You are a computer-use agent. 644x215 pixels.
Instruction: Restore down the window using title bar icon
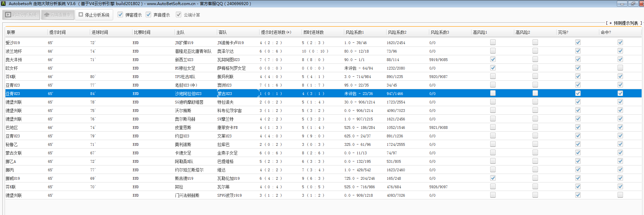(x=632, y=4)
